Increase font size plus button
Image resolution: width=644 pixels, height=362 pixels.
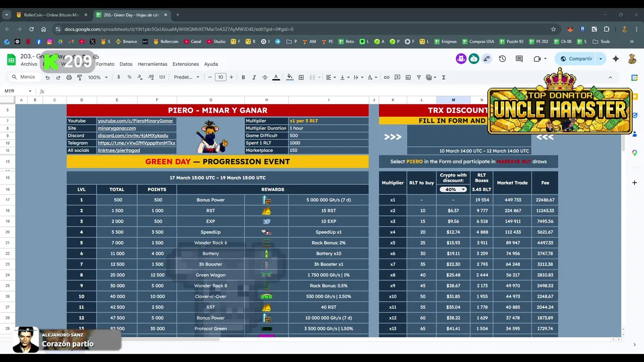(231, 77)
